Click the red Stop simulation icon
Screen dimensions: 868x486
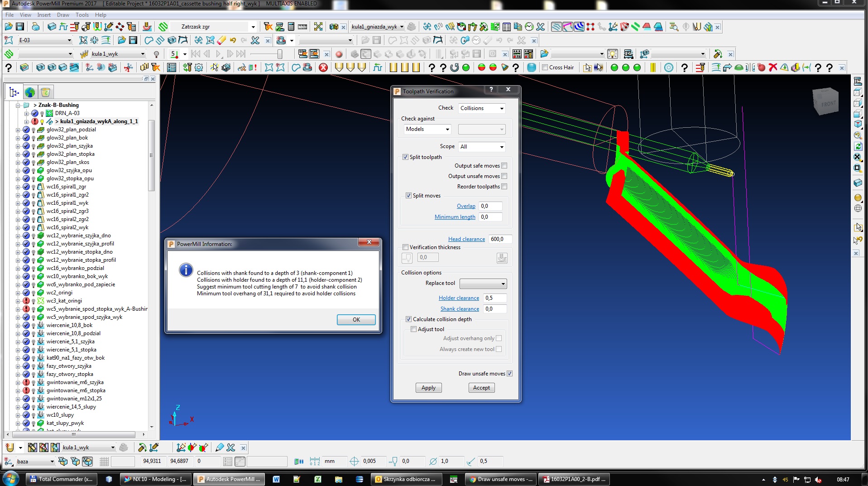[x=339, y=54]
